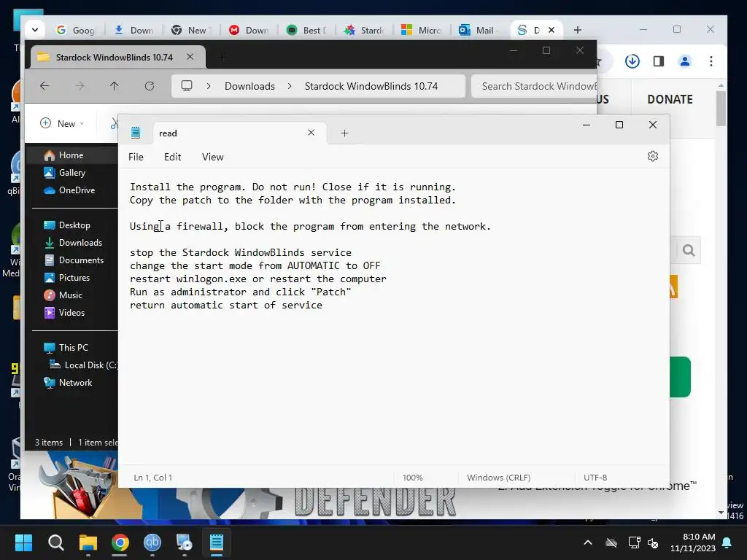
Task: Open notification bell in taskbar
Action: [727, 542]
